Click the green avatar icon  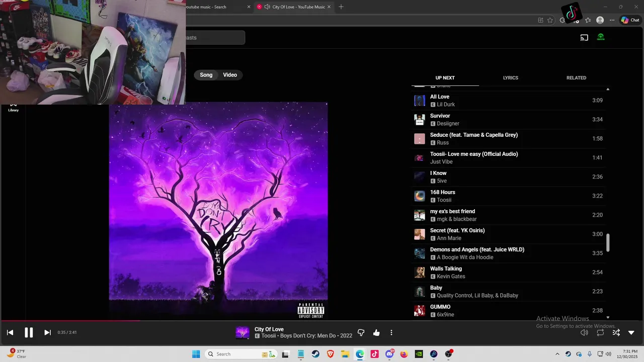[x=601, y=37]
